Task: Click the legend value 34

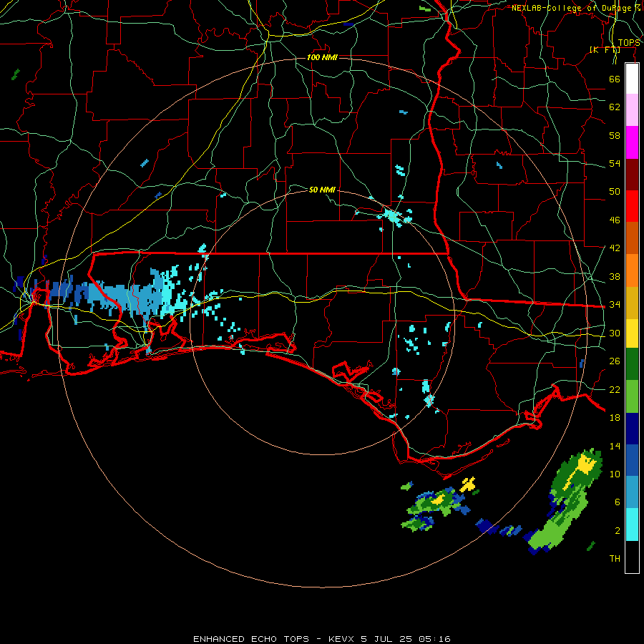Action: [x=615, y=305]
